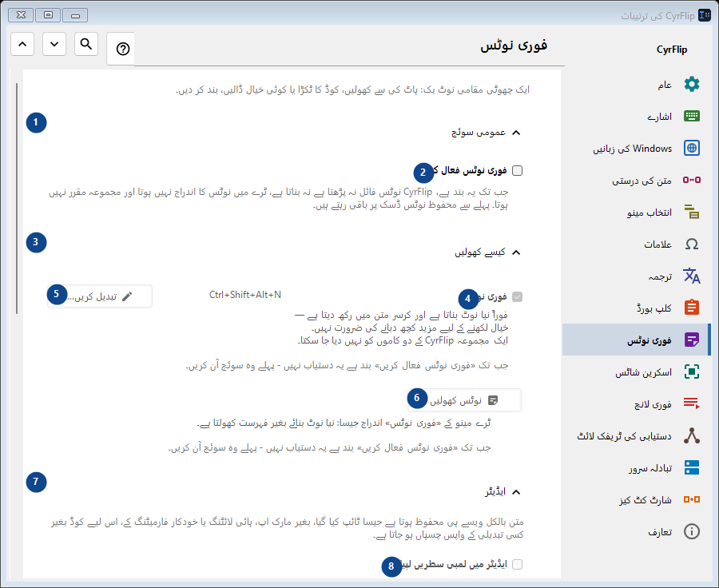Select the تبادلہ سرور server icon
Image resolution: width=719 pixels, height=588 pixels.
point(692,467)
